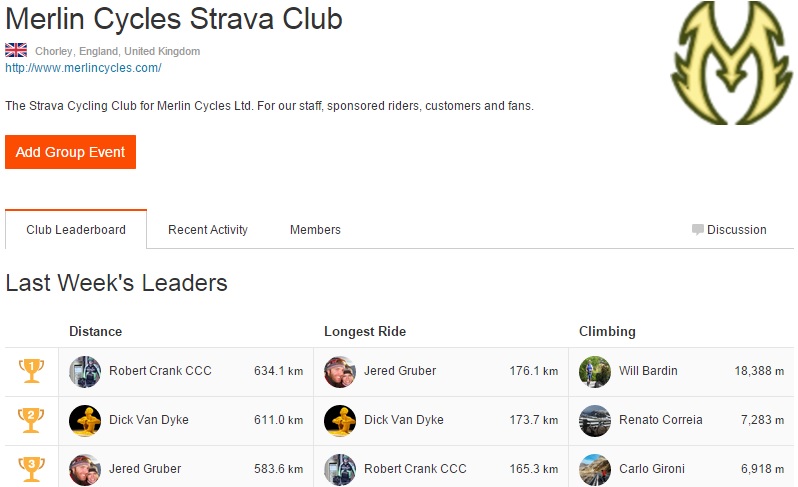
Task: Open the Discussion link
Action: (736, 230)
